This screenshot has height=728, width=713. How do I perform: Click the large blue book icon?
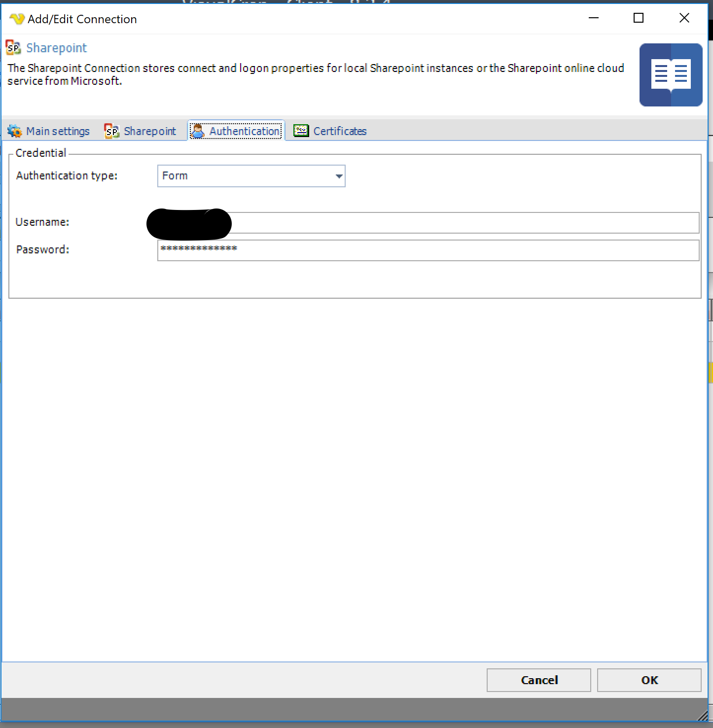point(671,75)
